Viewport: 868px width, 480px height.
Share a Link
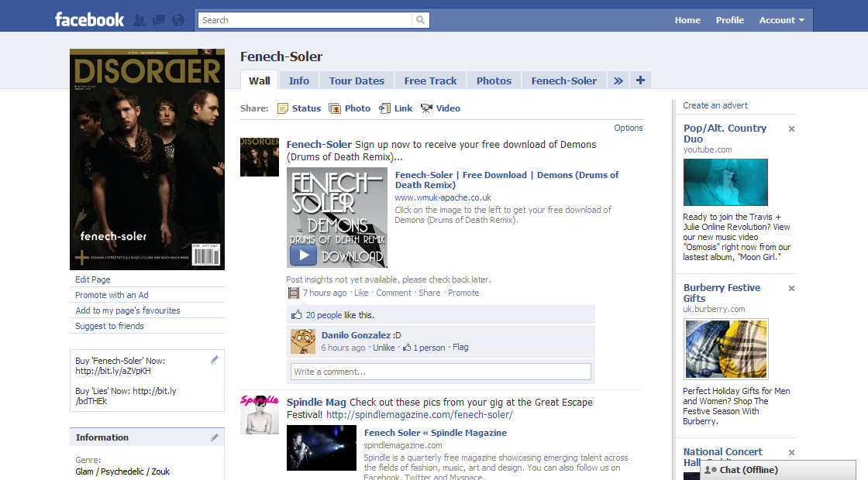[395, 108]
